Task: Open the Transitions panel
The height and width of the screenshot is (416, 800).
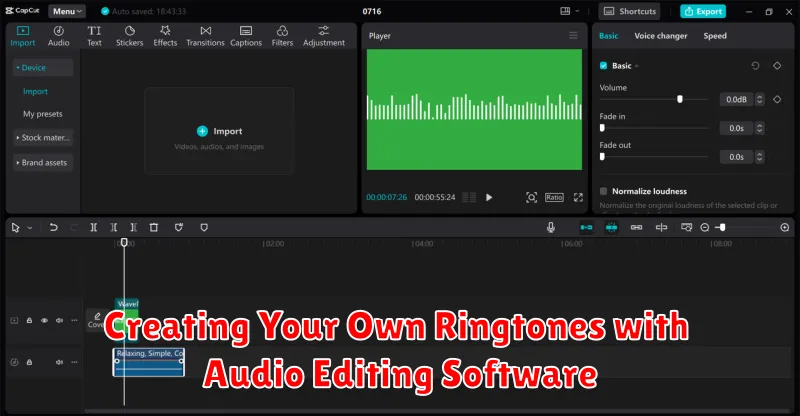Action: pos(205,36)
